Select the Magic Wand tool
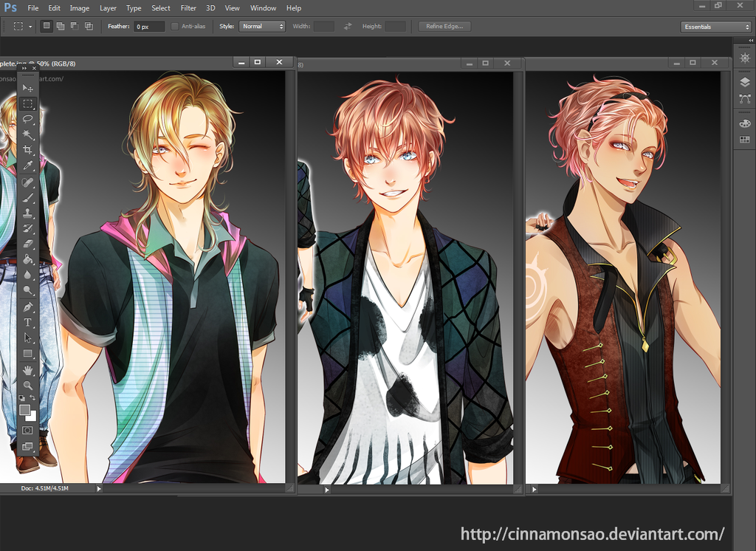The width and height of the screenshot is (756, 551). (x=27, y=134)
